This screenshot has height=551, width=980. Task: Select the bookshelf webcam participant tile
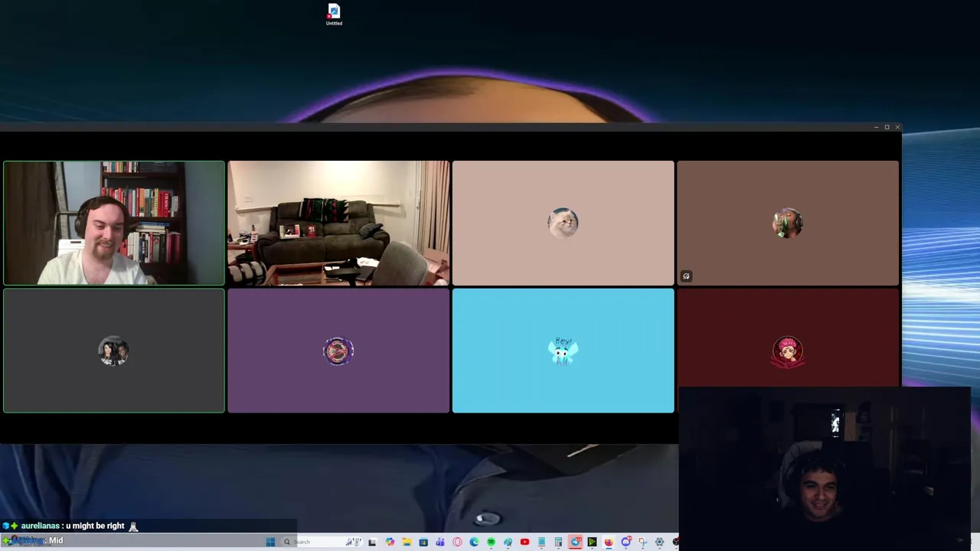(114, 223)
